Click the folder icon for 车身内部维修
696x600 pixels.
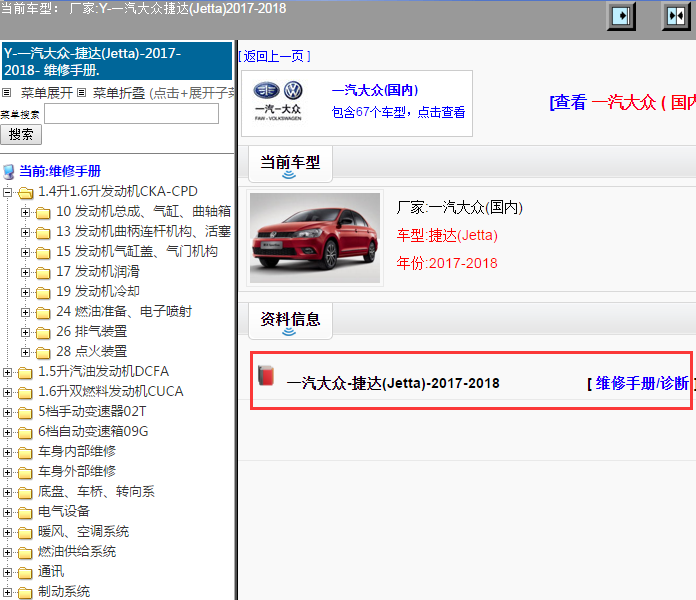point(25,453)
